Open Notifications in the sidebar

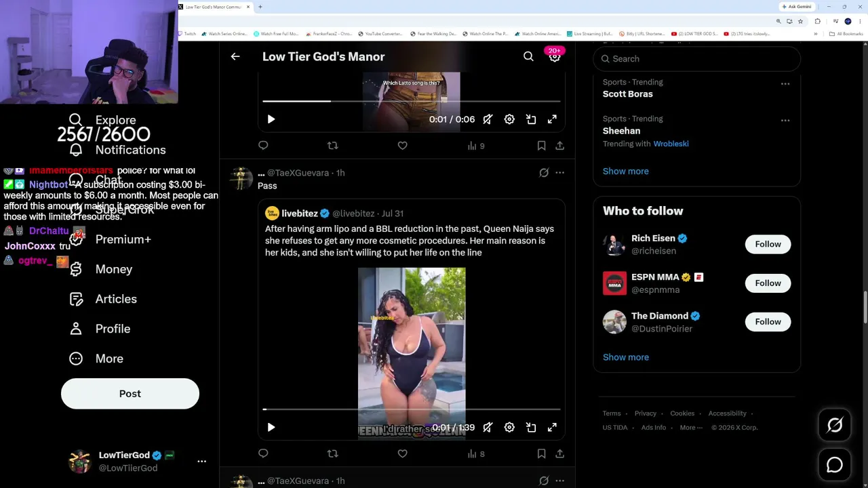point(117,150)
